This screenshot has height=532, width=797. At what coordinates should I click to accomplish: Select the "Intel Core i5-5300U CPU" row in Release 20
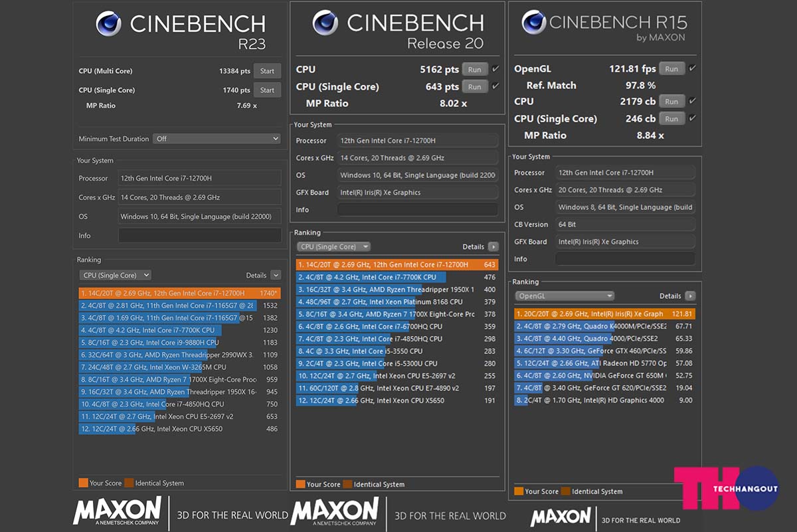point(397,363)
